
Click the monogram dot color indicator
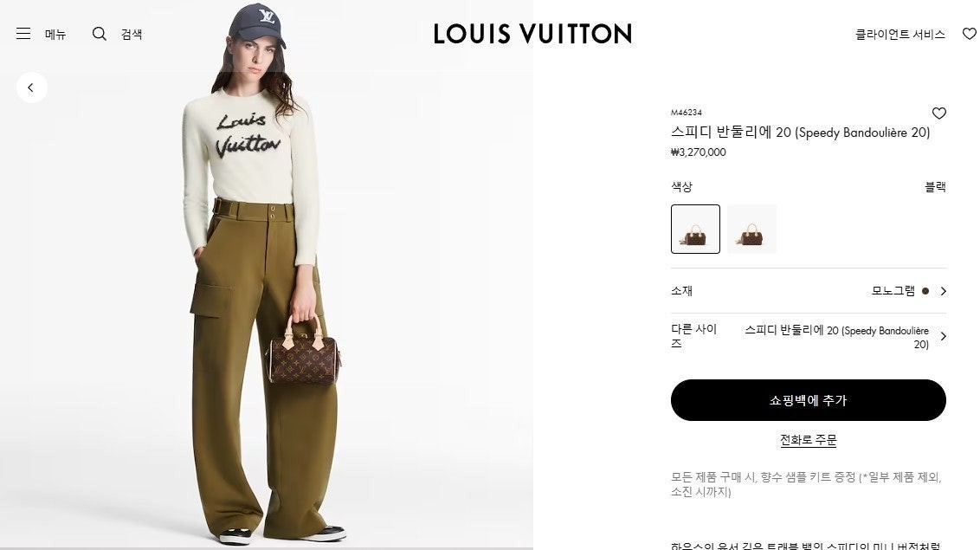point(925,291)
